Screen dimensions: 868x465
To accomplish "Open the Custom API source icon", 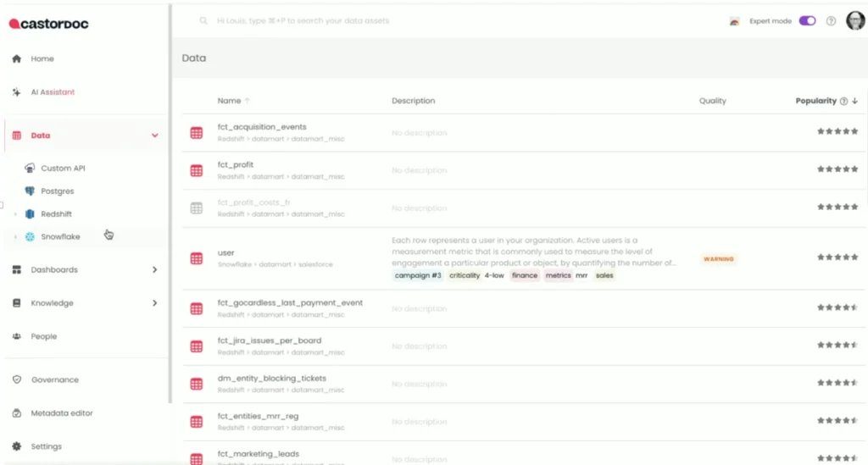I will pos(30,168).
